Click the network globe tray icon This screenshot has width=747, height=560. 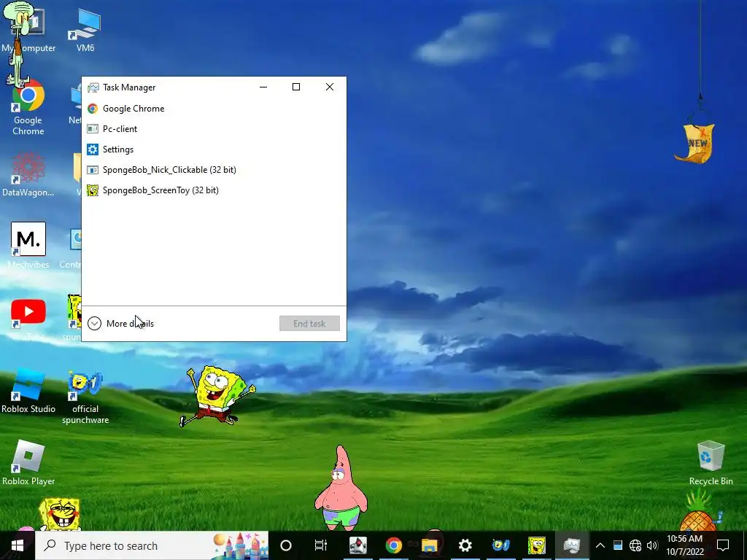(635, 545)
